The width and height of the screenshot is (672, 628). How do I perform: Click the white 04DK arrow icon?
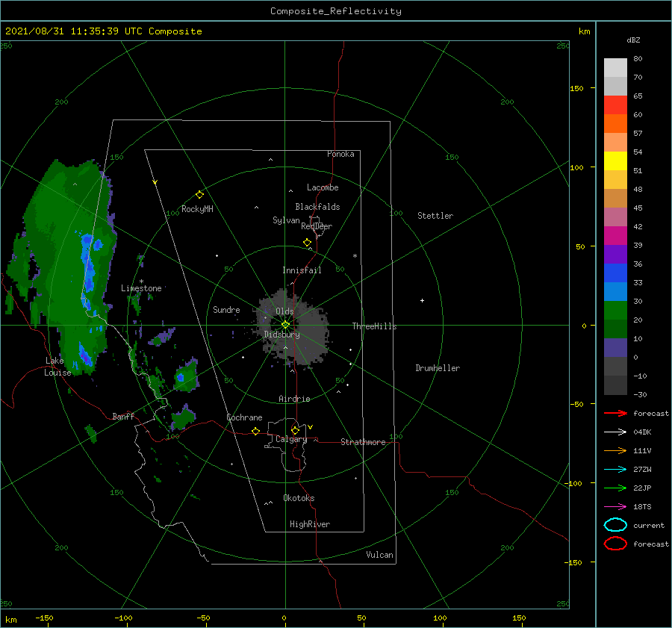pyautogui.click(x=615, y=432)
